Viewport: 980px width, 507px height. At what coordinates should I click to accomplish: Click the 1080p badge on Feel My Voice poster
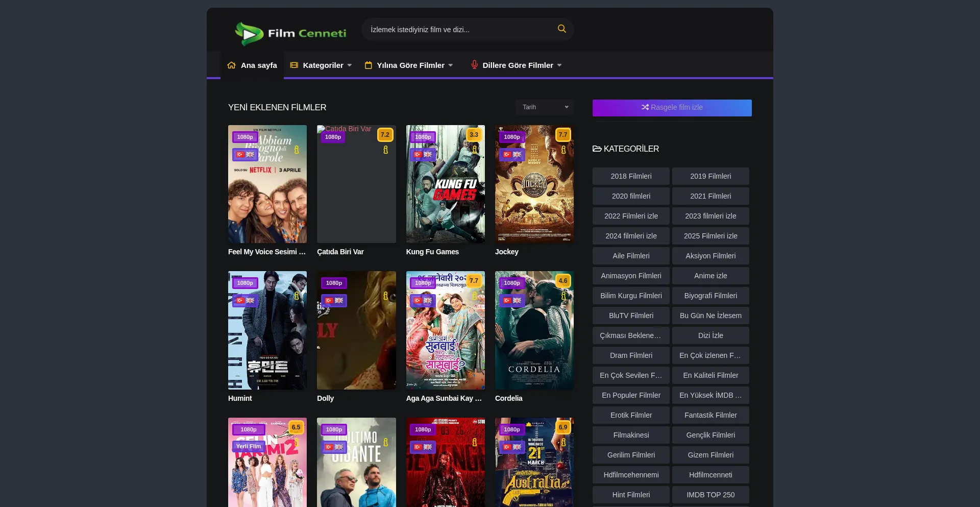coord(245,137)
